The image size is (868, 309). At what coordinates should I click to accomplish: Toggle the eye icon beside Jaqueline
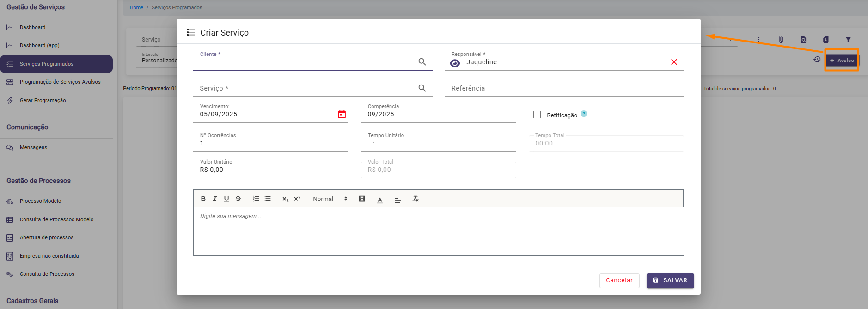pos(455,63)
